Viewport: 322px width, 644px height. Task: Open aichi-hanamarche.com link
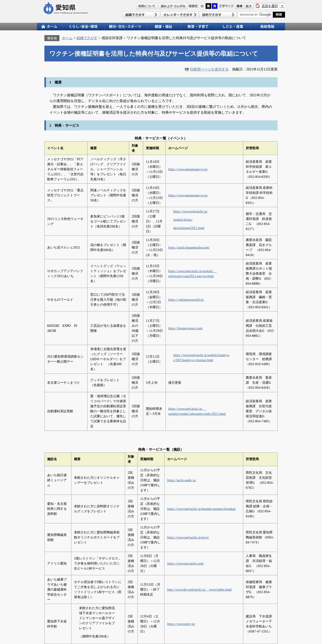[x=189, y=248]
